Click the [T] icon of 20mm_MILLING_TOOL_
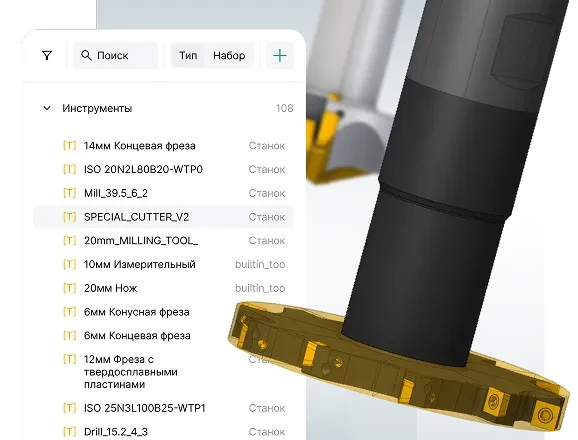The image size is (578, 440). click(x=69, y=241)
